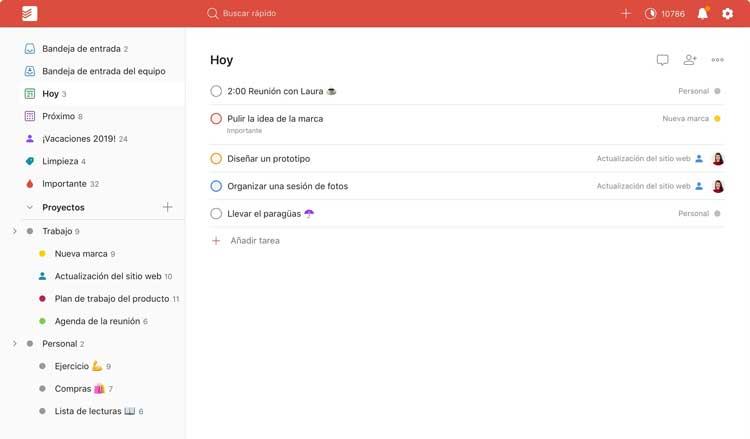750x439 pixels.
Task: Open Bandeja de entrada del equipo
Action: click(103, 71)
